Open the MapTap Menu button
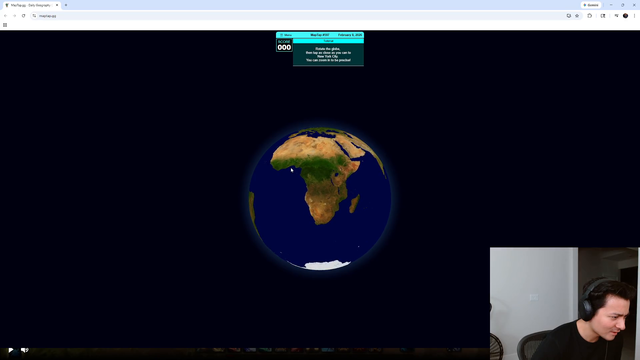 pyautogui.click(x=286, y=35)
